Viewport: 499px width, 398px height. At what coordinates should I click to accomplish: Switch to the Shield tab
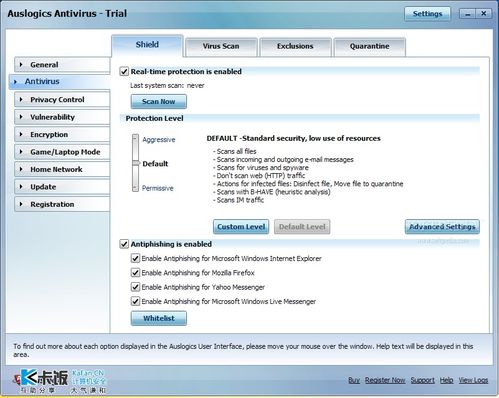tap(147, 45)
